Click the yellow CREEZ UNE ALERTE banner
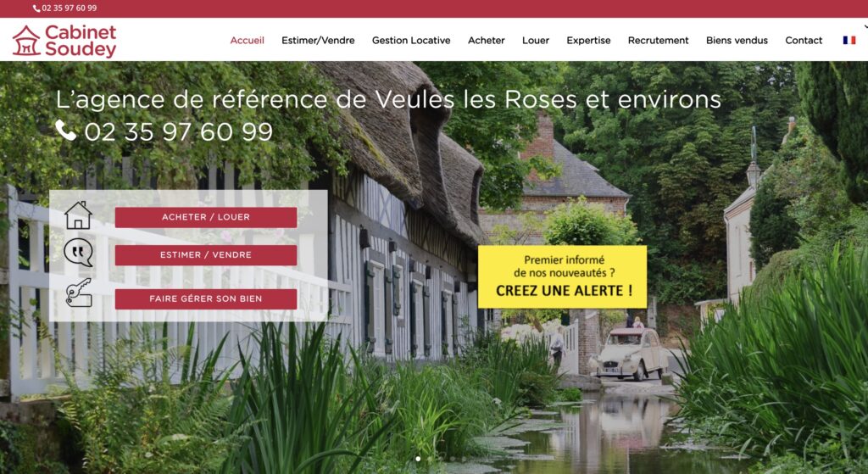The image size is (868, 474). (x=563, y=276)
